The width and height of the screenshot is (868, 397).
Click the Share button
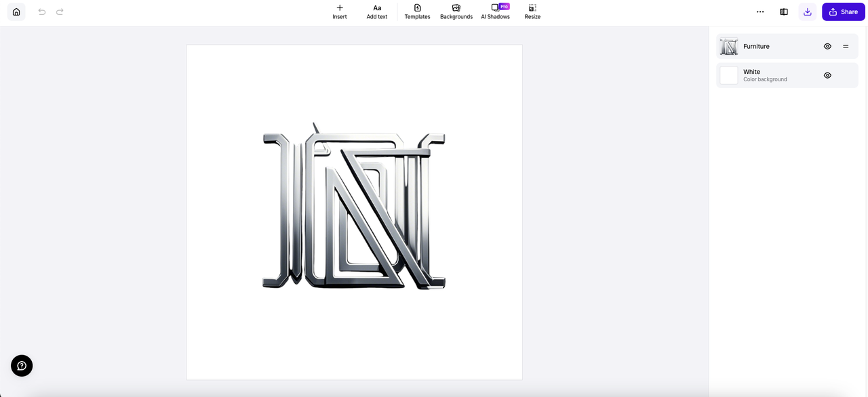(844, 12)
